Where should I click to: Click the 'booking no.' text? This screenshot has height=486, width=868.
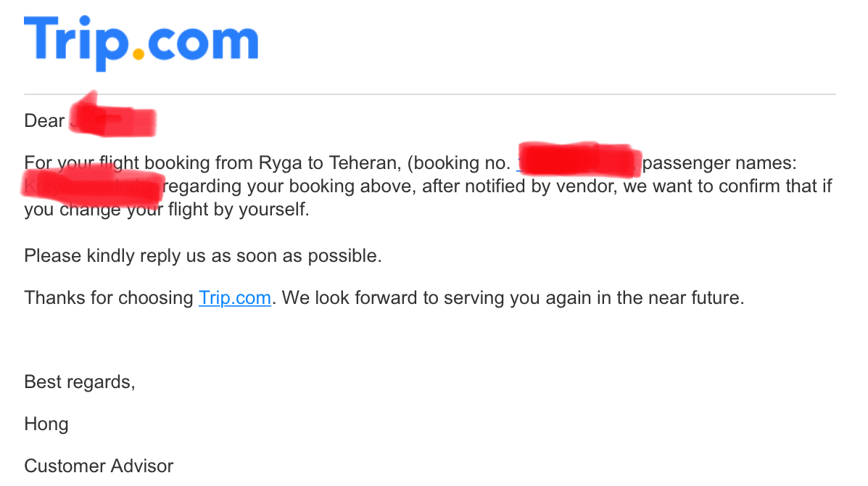[462, 163]
